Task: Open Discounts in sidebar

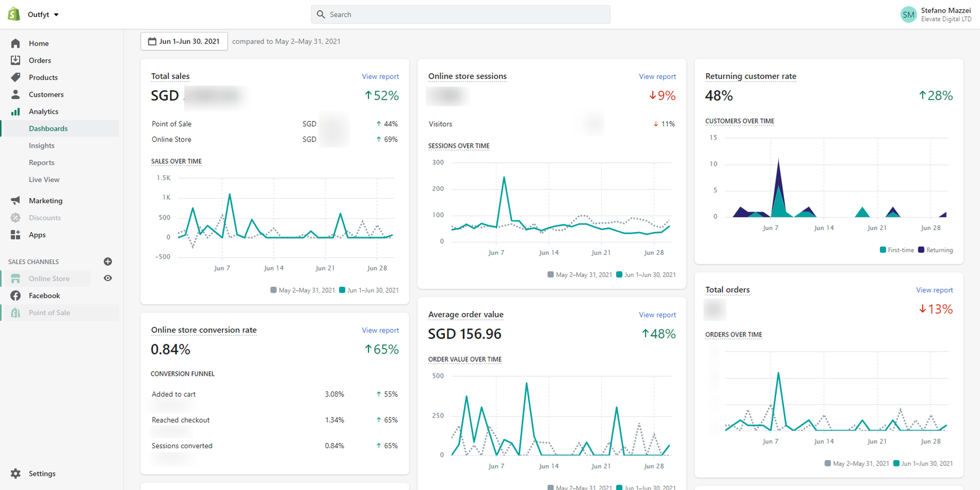Action: [x=45, y=218]
